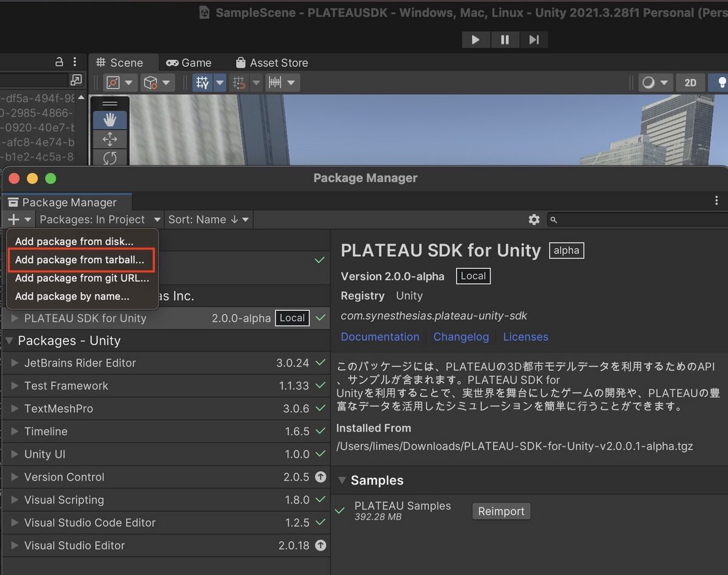Toggle scene lighting bulb
Image resolution: width=728 pixels, height=575 pixels.
point(721,83)
